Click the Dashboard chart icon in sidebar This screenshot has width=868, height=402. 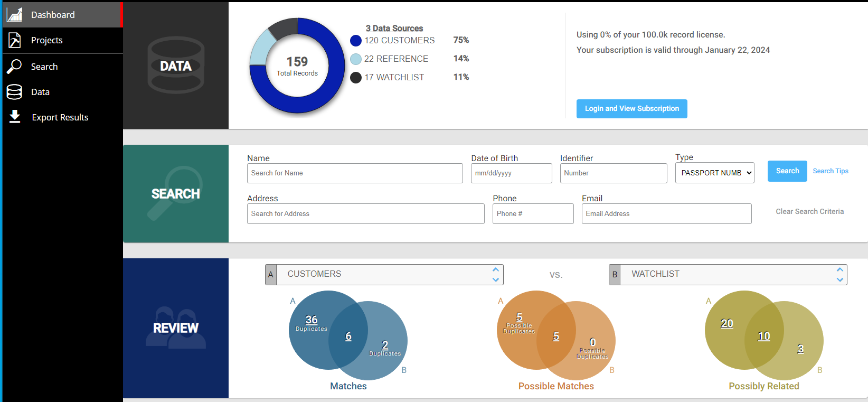tap(15, 14)
